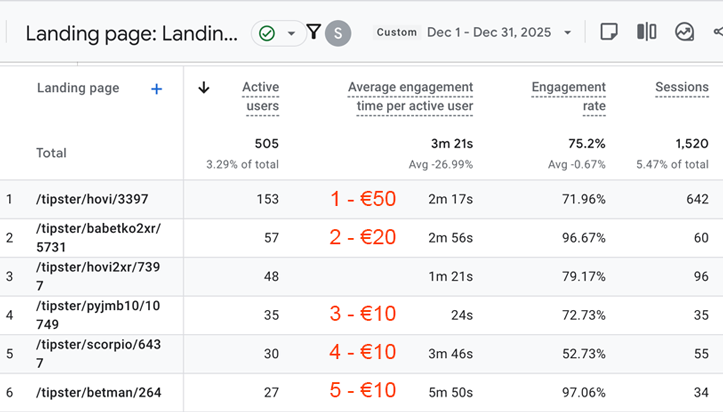Click the Sessions column header
This screenshot has width=723, height=412.
tap(681, 88)
